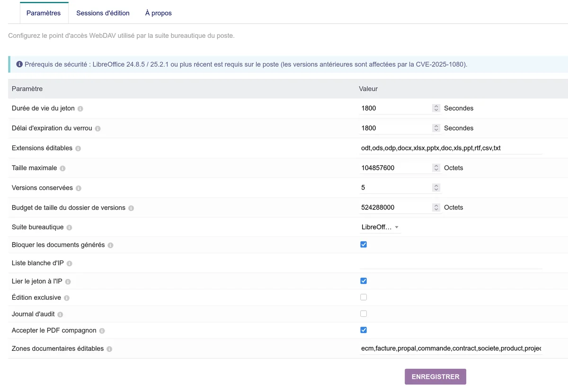The height and width of the screenshot is (392, 568).
Task: Click the Valeur column header
Action: pos(368,88)
